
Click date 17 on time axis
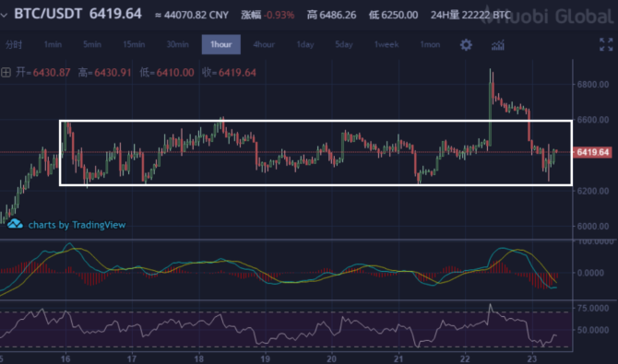click(x=132, y=358)
